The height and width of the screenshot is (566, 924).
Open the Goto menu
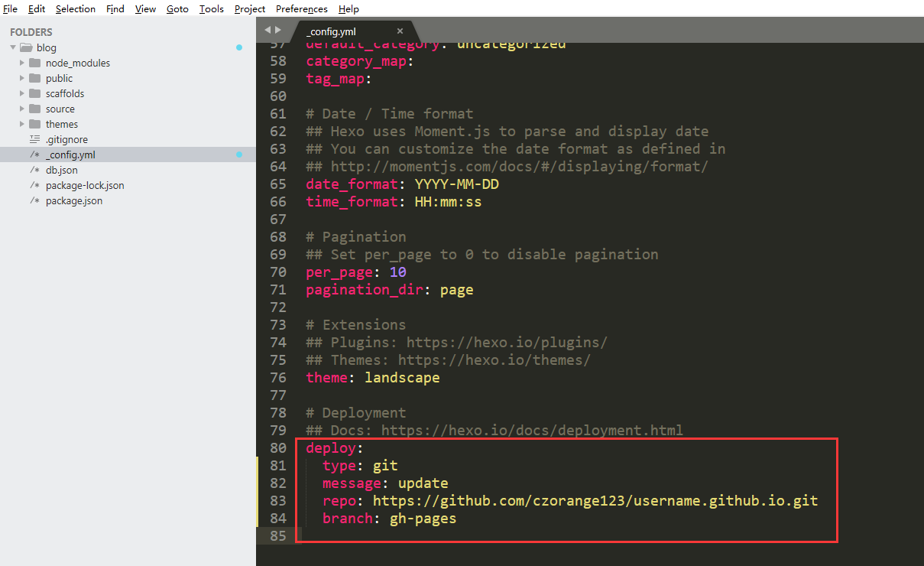pos(177,9)
